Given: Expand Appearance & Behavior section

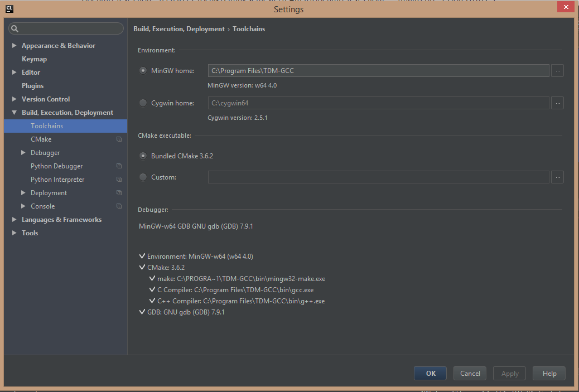Looking at the screenshot, I should click(14, 45).
